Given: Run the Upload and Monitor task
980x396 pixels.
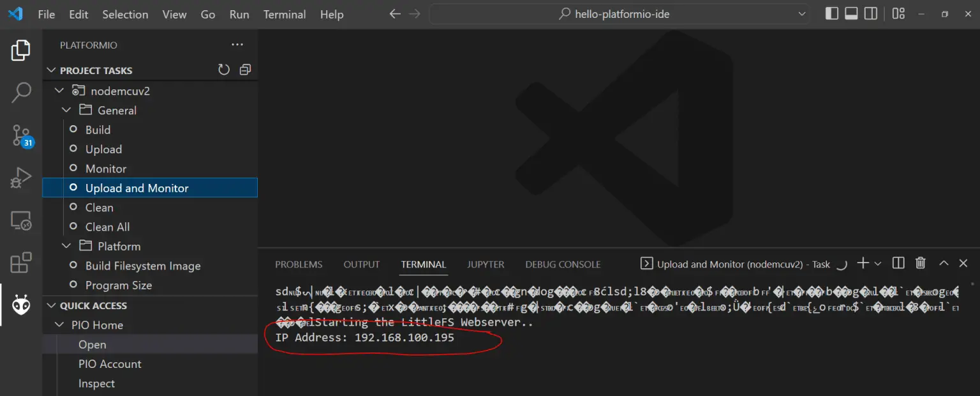Looking at the screenshot, I should point(137,188).
